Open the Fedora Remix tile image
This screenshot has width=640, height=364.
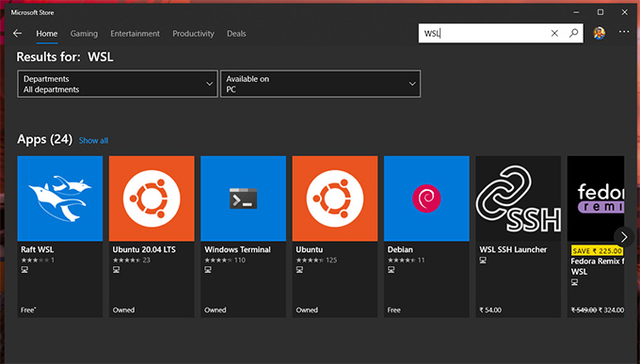click(596, 198)
